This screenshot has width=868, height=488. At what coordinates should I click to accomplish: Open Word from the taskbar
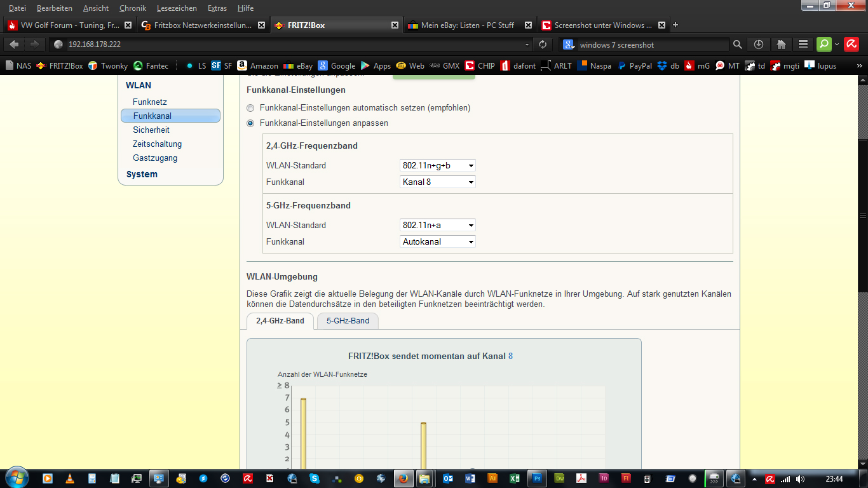470,478
